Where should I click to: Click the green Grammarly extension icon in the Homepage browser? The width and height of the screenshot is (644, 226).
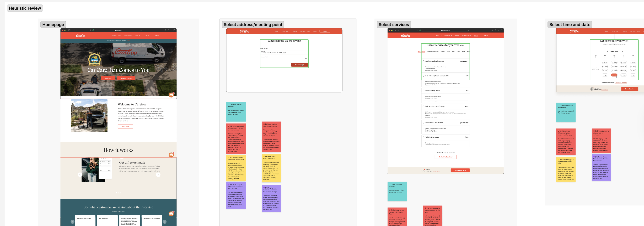coord(93,30)
